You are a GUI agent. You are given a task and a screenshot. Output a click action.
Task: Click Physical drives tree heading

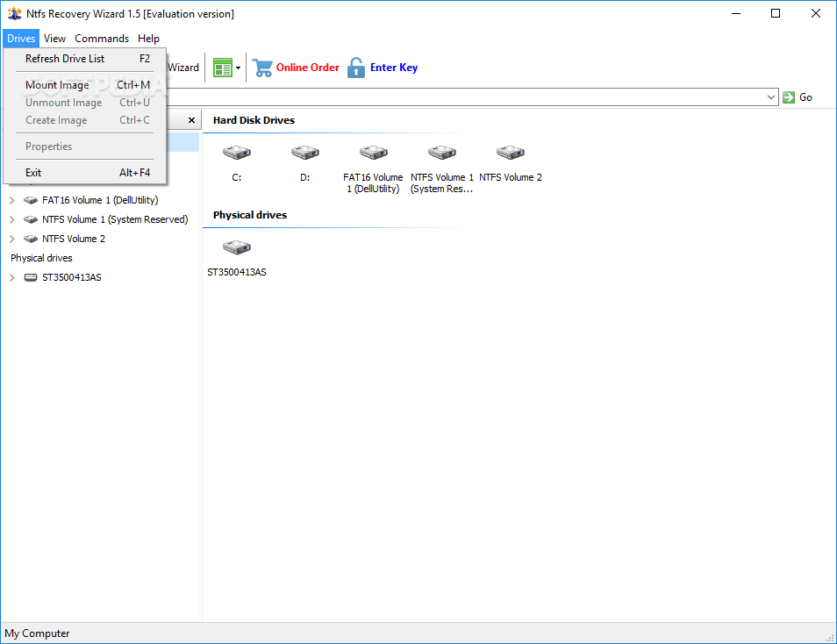pos(41,258)
